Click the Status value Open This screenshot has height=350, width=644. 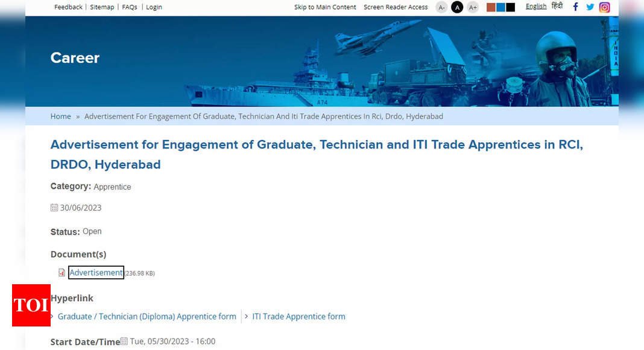click(x=92, y=231)
